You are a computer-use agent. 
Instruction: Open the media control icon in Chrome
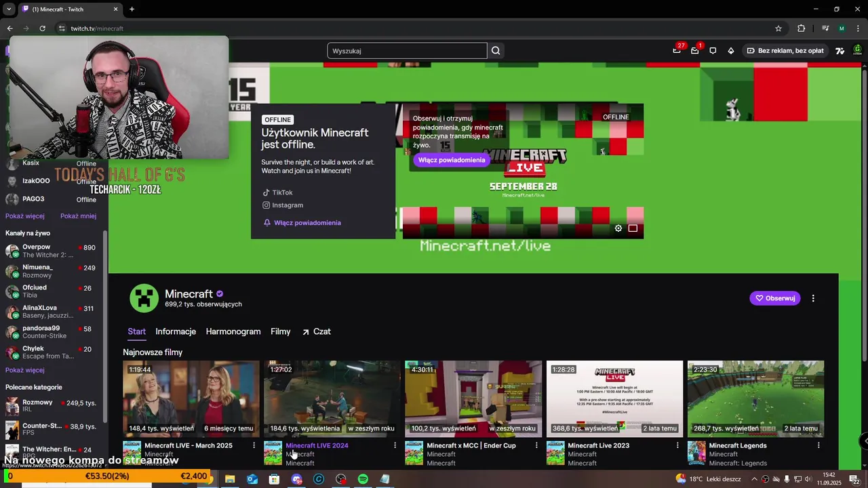click(825, 28)
